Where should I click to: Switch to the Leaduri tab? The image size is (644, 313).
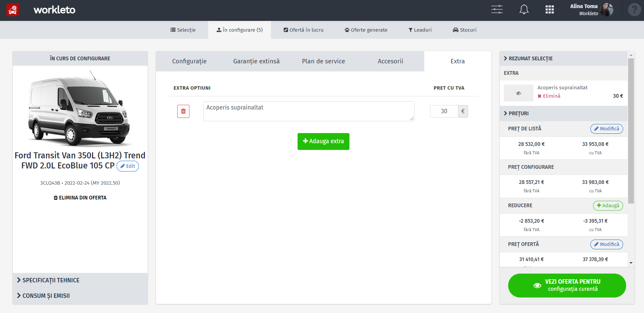click(x=420, y=30)
